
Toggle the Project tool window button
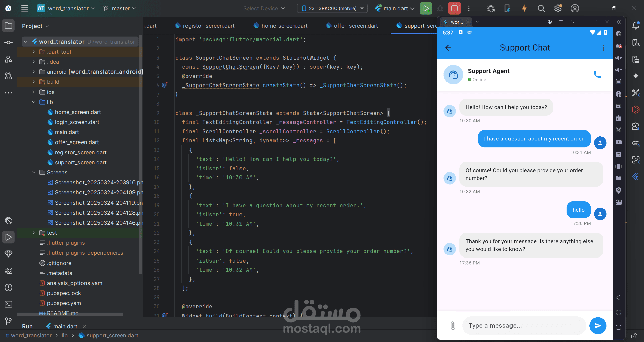(x=9, y=26)
